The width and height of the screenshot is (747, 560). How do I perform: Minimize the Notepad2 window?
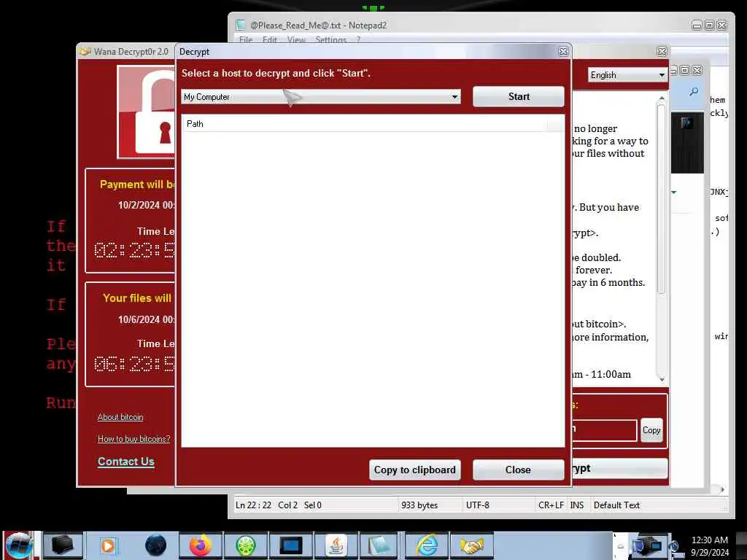coord(697,26)
